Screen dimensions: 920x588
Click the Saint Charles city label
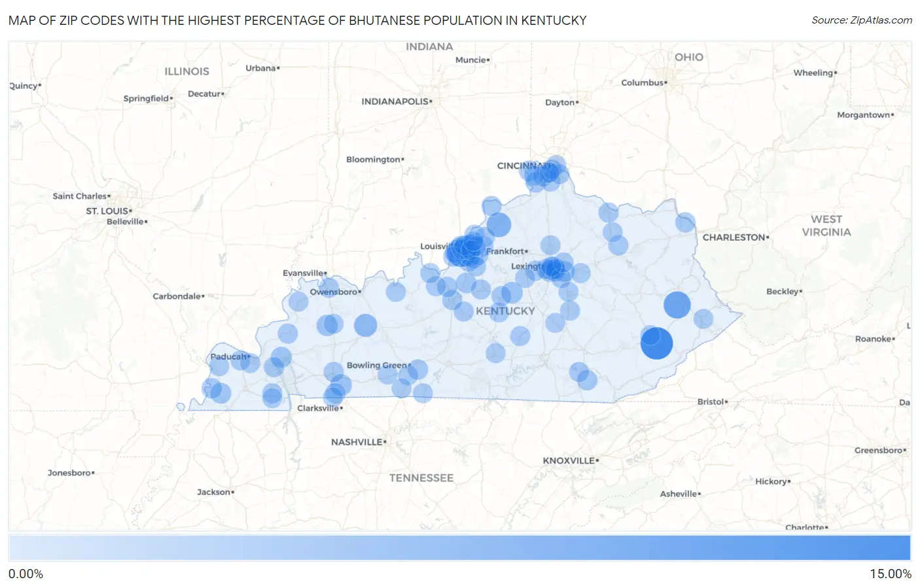pyautogui.click(x=80, y=196)
